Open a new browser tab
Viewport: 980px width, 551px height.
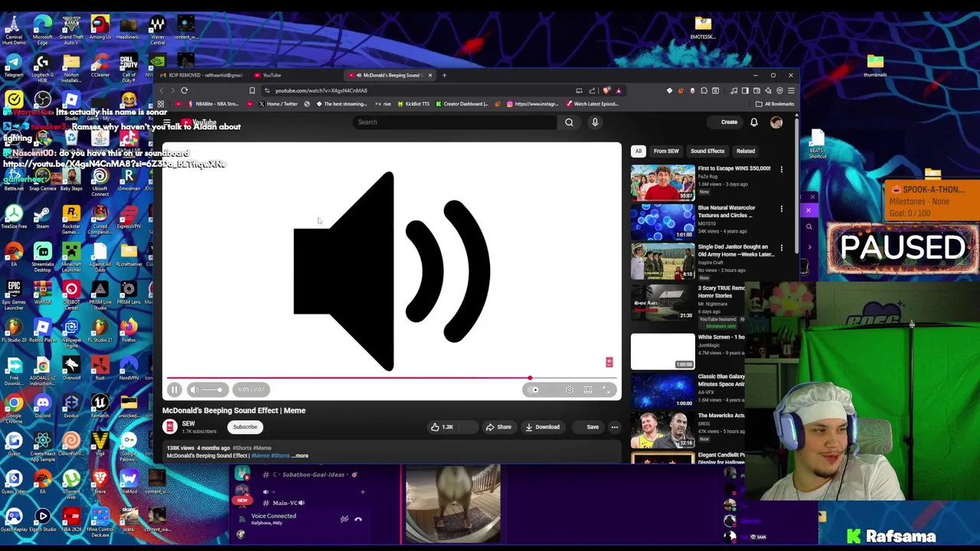[444, 75]
